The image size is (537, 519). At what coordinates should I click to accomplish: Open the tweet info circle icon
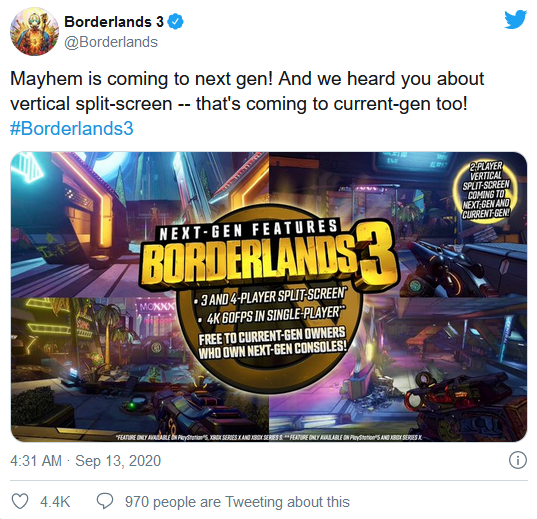pos(518,460)
